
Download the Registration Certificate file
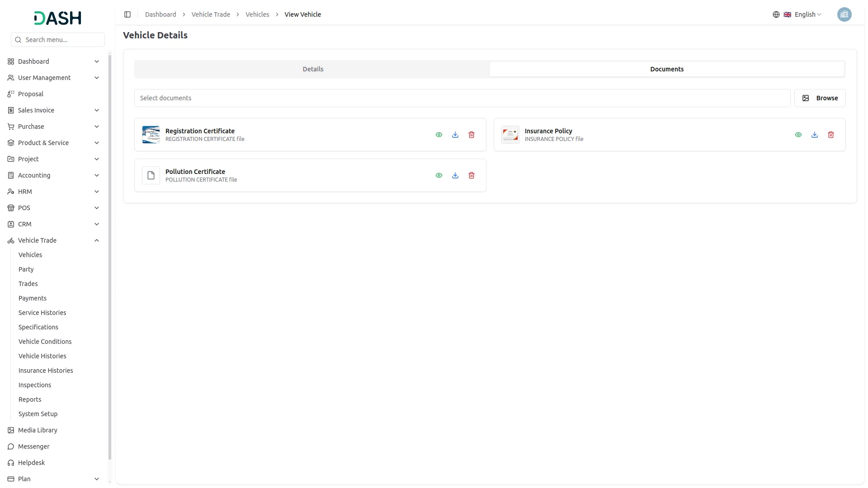[455, 135]
